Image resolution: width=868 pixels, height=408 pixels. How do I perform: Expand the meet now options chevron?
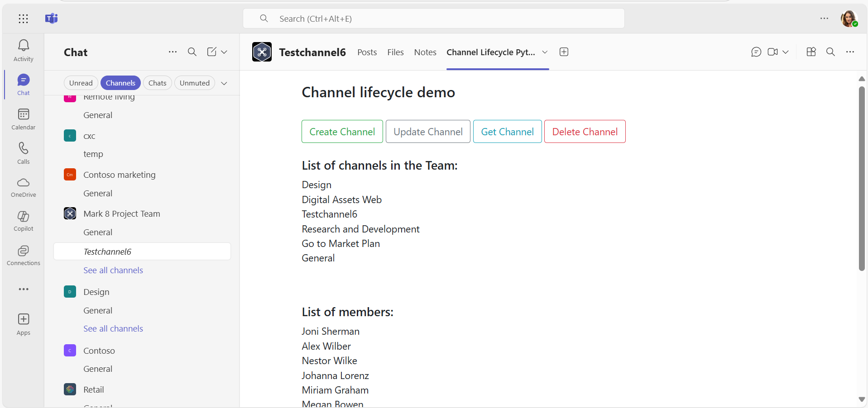(x=786, y=52)
